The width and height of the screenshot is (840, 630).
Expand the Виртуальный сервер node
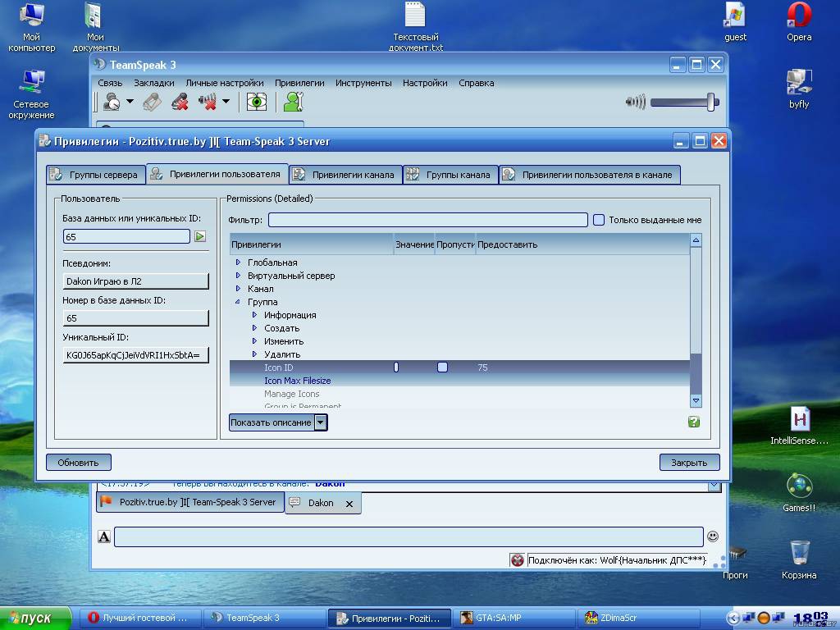[x=239, y=276]
